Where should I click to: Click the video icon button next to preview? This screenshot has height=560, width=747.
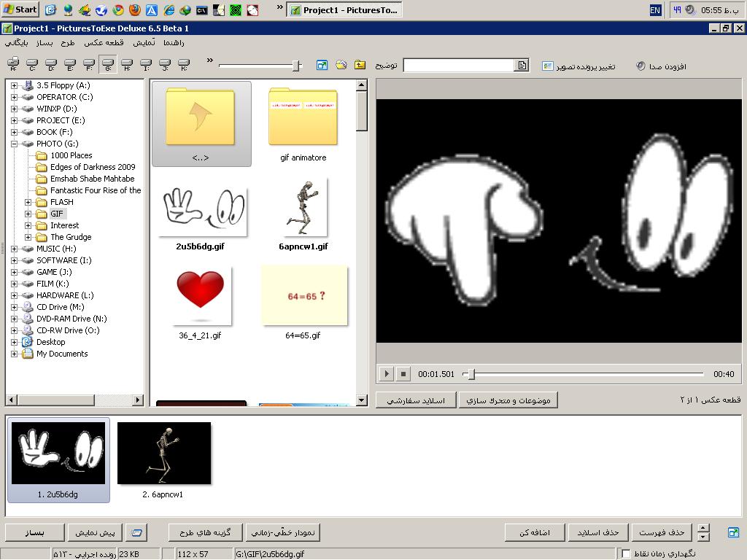click(x=136, y=533)
